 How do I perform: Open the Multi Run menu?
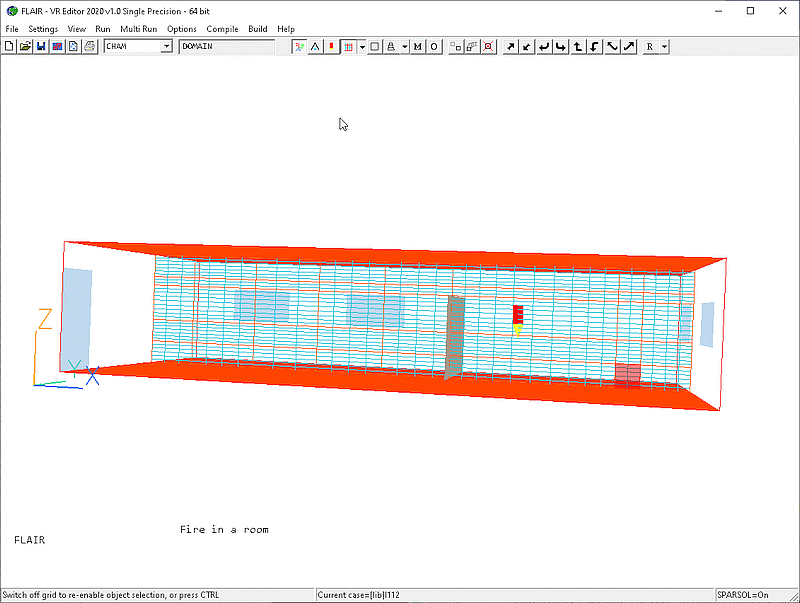(138, 29)
